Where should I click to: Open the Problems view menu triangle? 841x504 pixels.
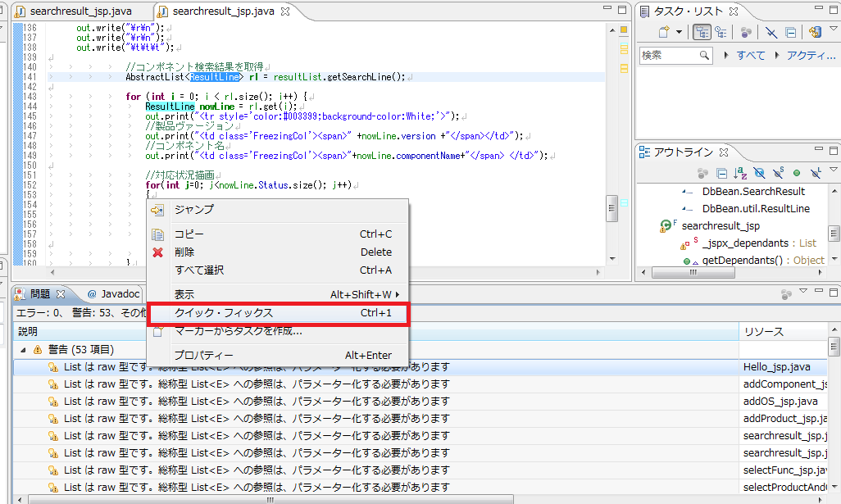[803, 291]
